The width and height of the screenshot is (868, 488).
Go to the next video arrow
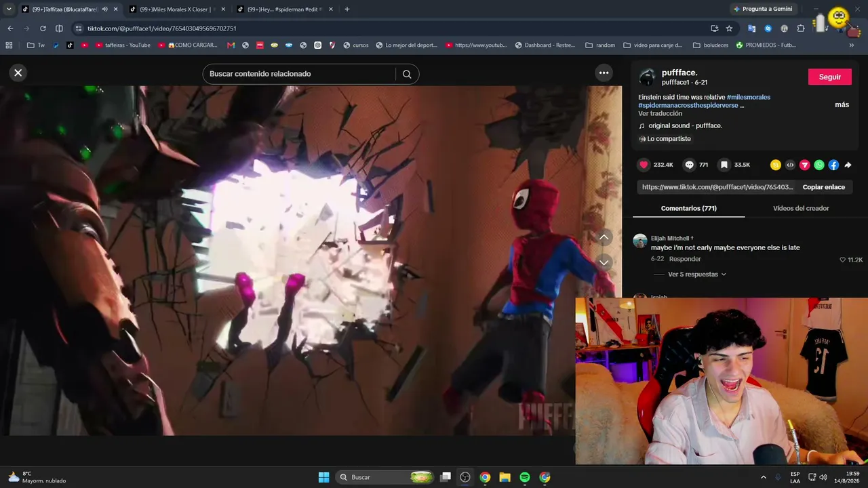pos(604,262)
